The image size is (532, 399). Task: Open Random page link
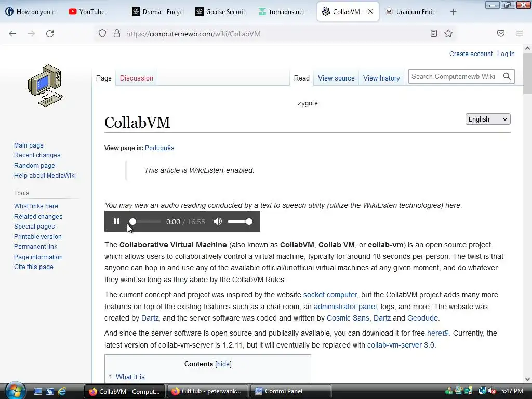pyautogui.click(x=34, y=166)
